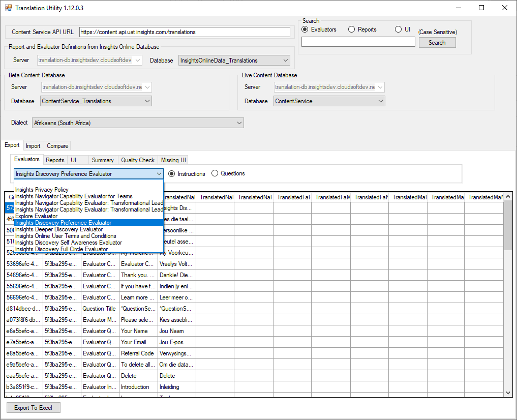The width and height of the screenshot is (517, 420).
Task: Select Insights Discovery Full Circle Evaluator
Action: [88, 249]
